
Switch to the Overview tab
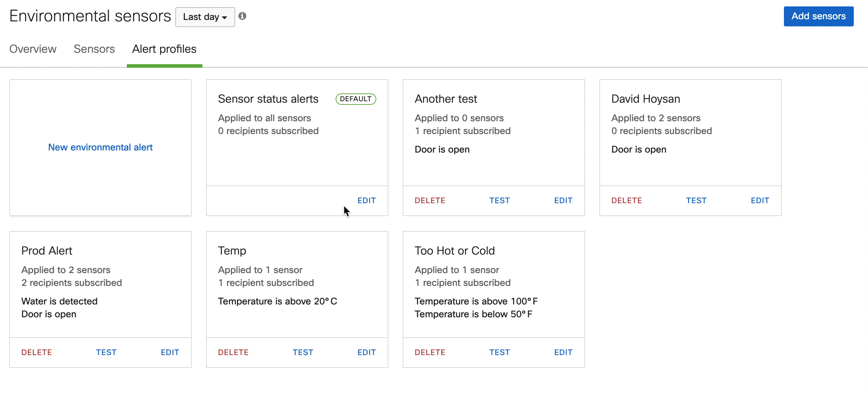click(x=32, y=49)
